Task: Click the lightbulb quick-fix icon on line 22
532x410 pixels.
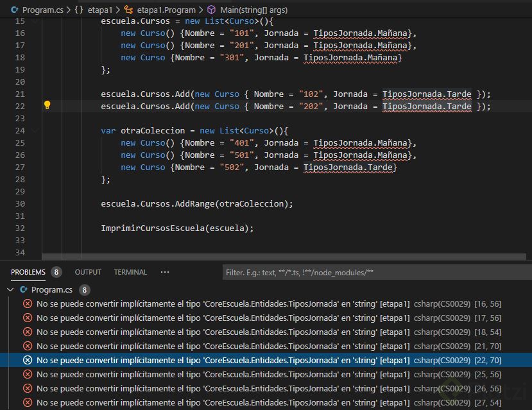Action: (47, 105)
